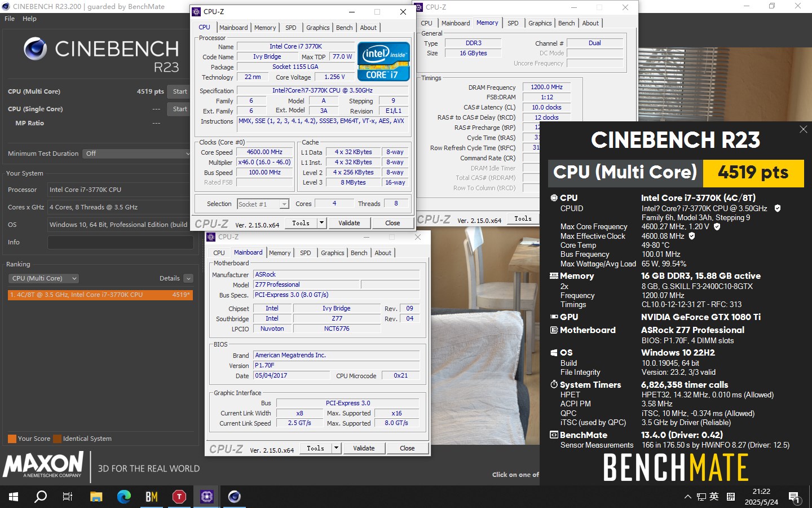The image size is (812, 508).
Task: Open the Cinebench Help menu
Action: click(29, 19)
